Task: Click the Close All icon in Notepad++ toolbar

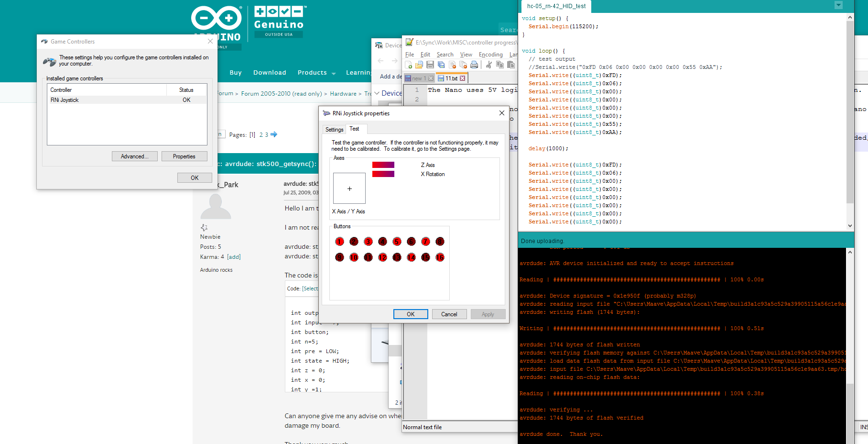Action: click(463, 65)
